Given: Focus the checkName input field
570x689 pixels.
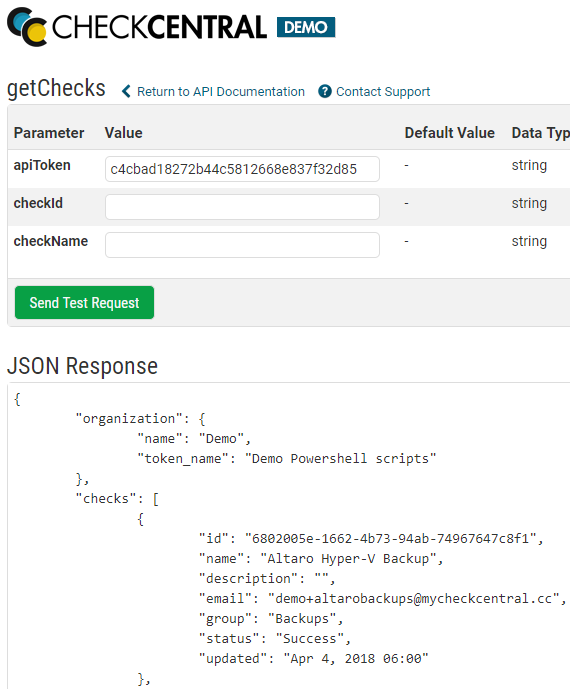Looking at the screenshot, I should click(x=242, y=245).
